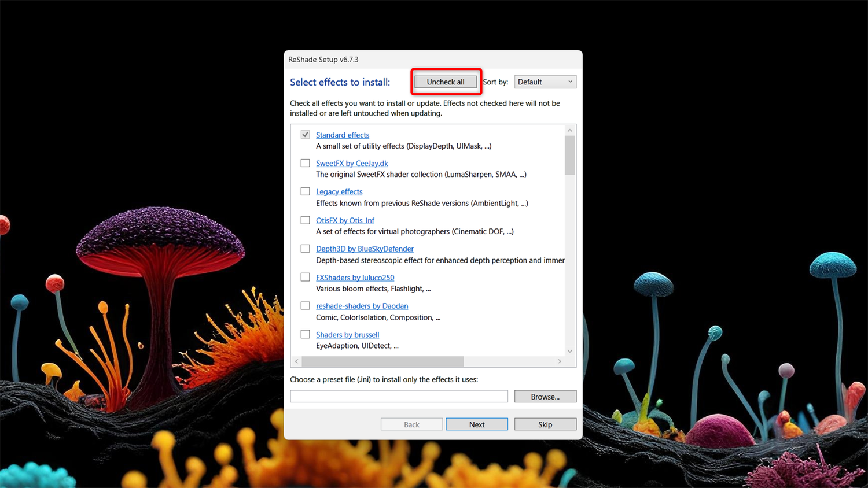Screen dimensions: 868x488
Task: Tick the OtisFX by Otis_Inf checkbox
Action: (x=305, y=220)
